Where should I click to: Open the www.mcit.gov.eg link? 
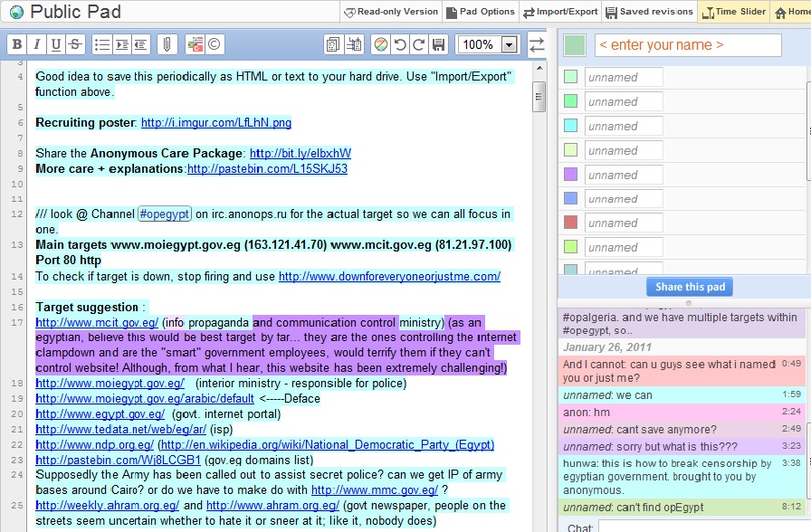pyautogui.click(x=97, y=323)
